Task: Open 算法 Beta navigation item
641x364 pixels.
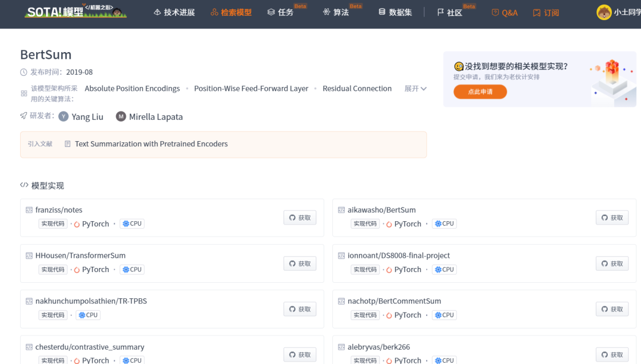Action: (335, 12)
